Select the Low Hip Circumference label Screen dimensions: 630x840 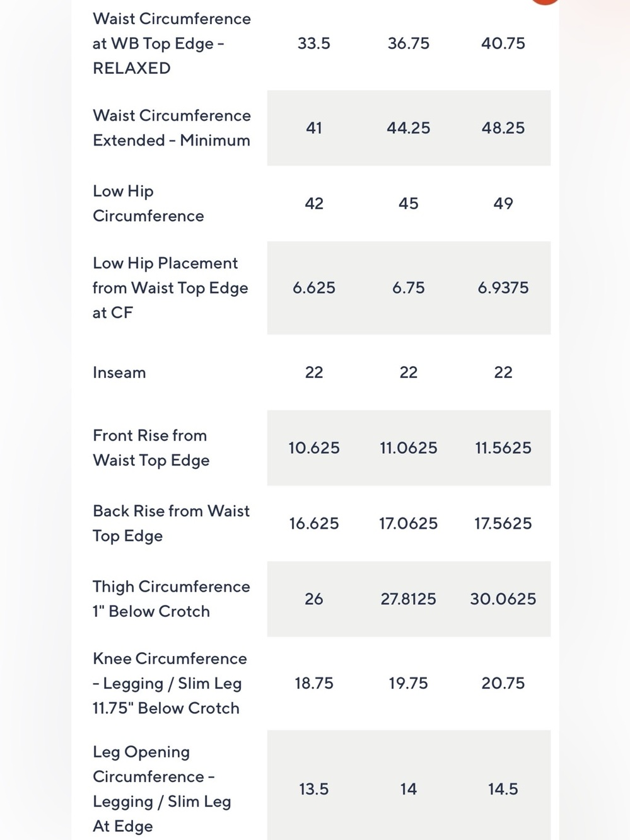coord(148,204)
